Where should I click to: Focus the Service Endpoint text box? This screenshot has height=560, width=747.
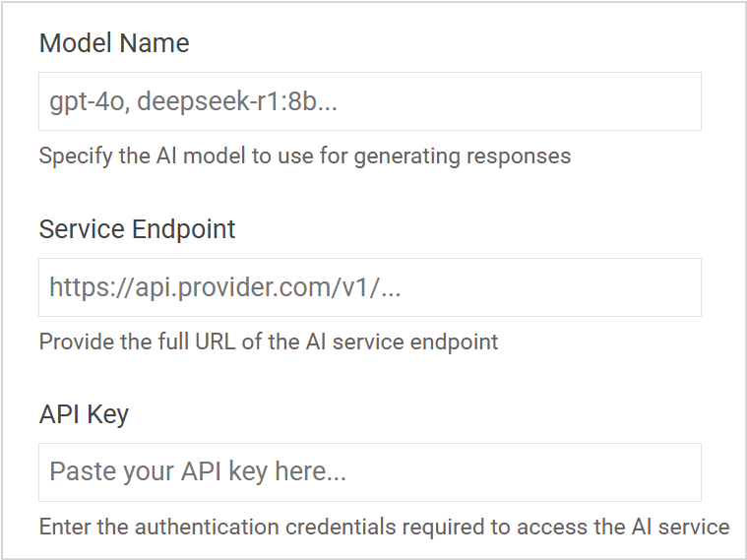(369, 287)
